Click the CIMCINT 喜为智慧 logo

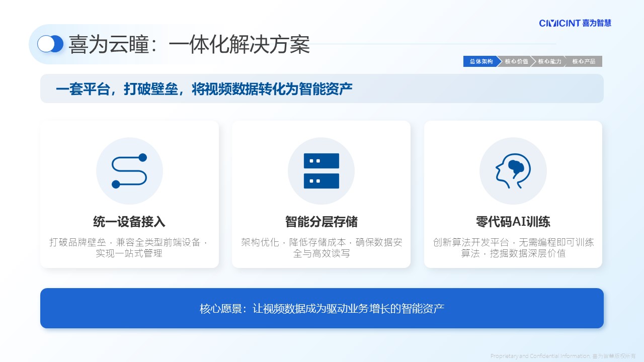[575, 23]
